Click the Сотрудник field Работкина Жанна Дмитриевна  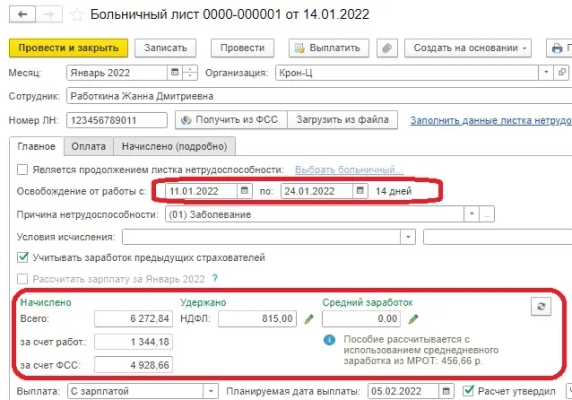coord(319,96)
